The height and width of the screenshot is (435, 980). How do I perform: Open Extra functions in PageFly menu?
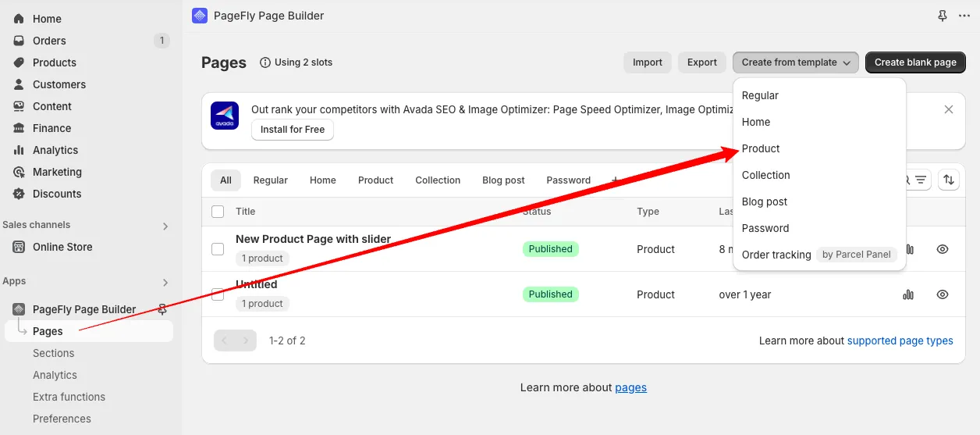[69, 397]
